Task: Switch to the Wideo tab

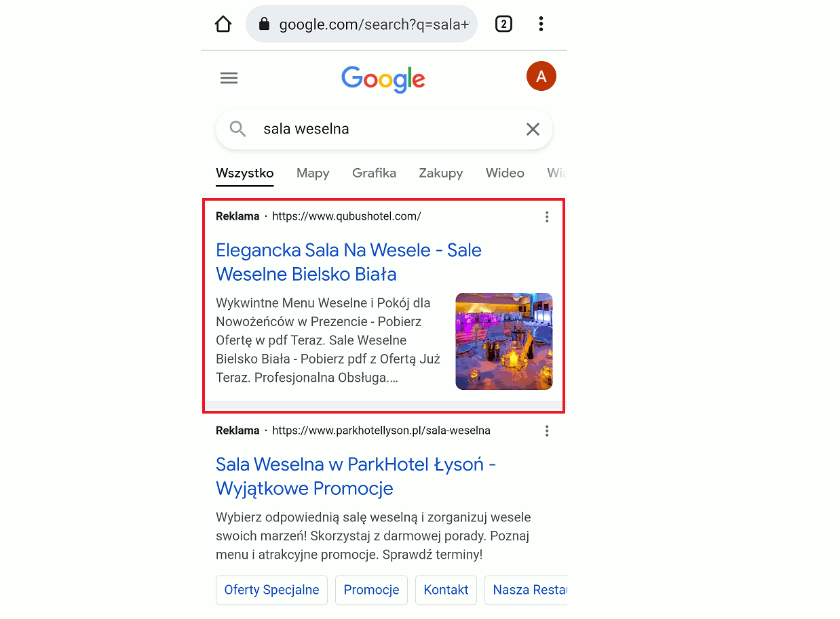Action: tap(505, 173)
